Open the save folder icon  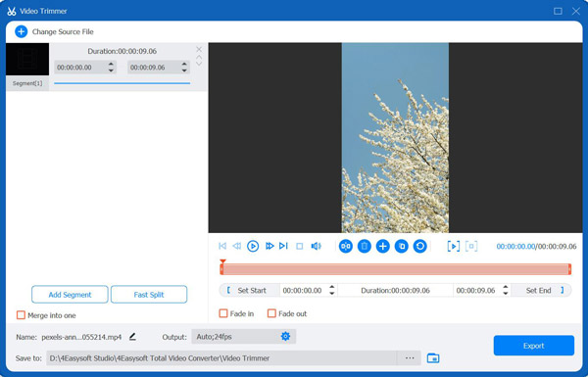click(x=433, y=358)
